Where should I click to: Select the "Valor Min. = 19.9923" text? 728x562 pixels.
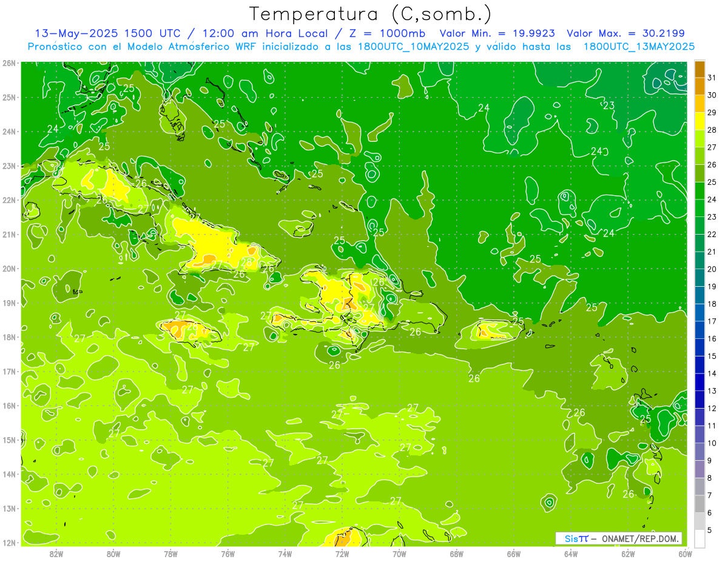[498, 33]
